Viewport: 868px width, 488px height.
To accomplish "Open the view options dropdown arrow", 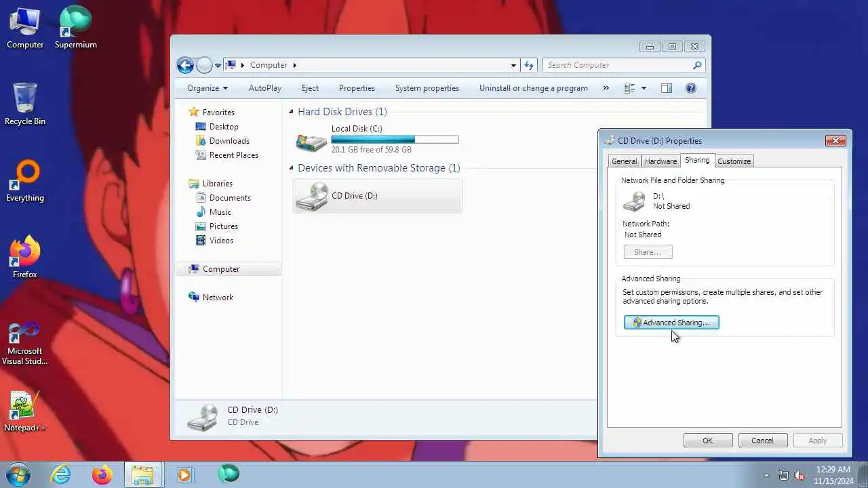I will (x=644, y=88).
